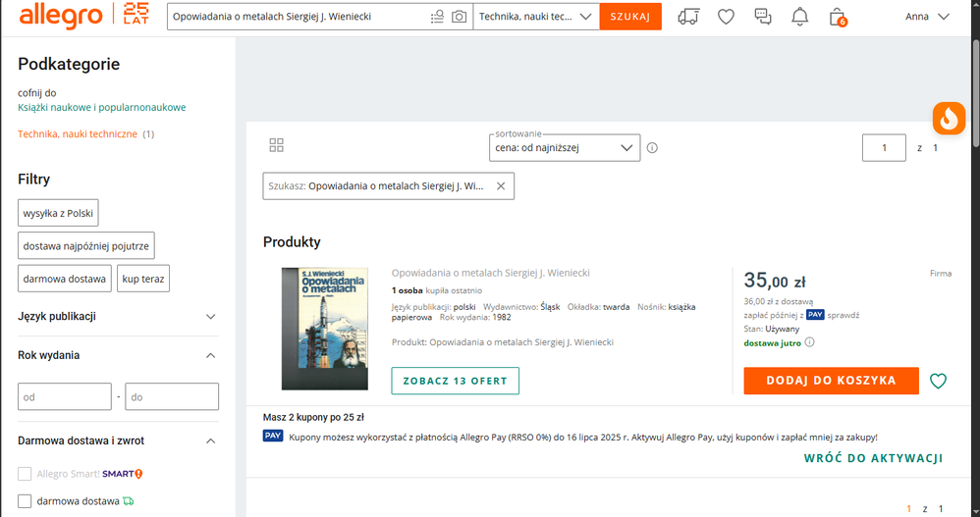Image resolution: width=980 pixels, height=517 pixels.
Task: Click the orange flame hot deals icon
Action: pyautogui.click(x=948, y=119)
